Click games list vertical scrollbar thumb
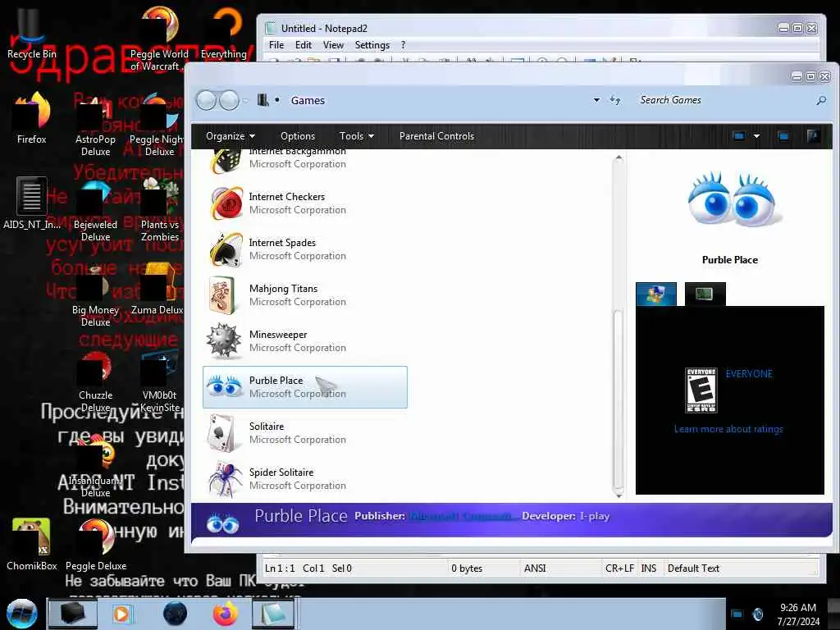The height and width of the screenshot is (630, 840). [x=619, y=399]
